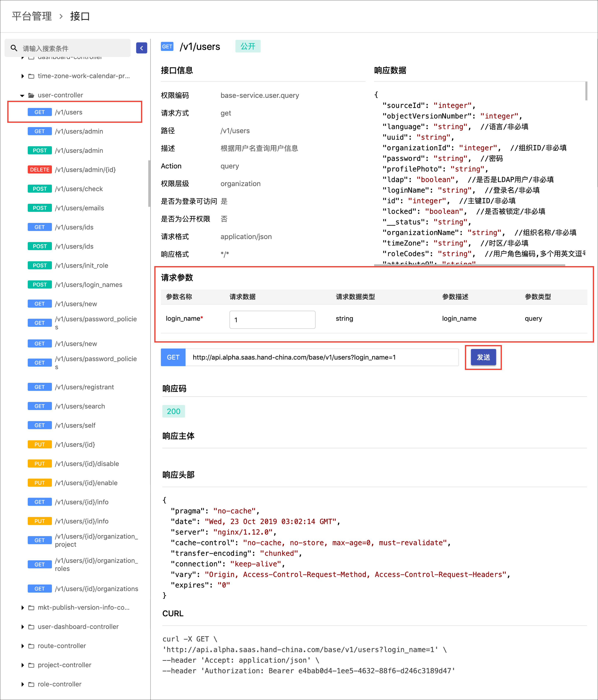This screenshot has height=700, width=598.
Task: Click the base-service.user.query permission code
Action: [x=260, y=95]
